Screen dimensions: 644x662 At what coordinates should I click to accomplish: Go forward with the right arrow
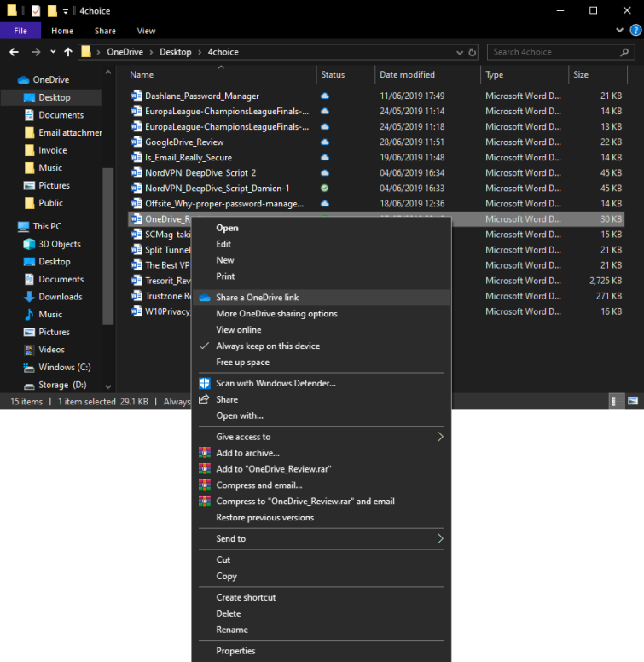[x=36, y=52]
